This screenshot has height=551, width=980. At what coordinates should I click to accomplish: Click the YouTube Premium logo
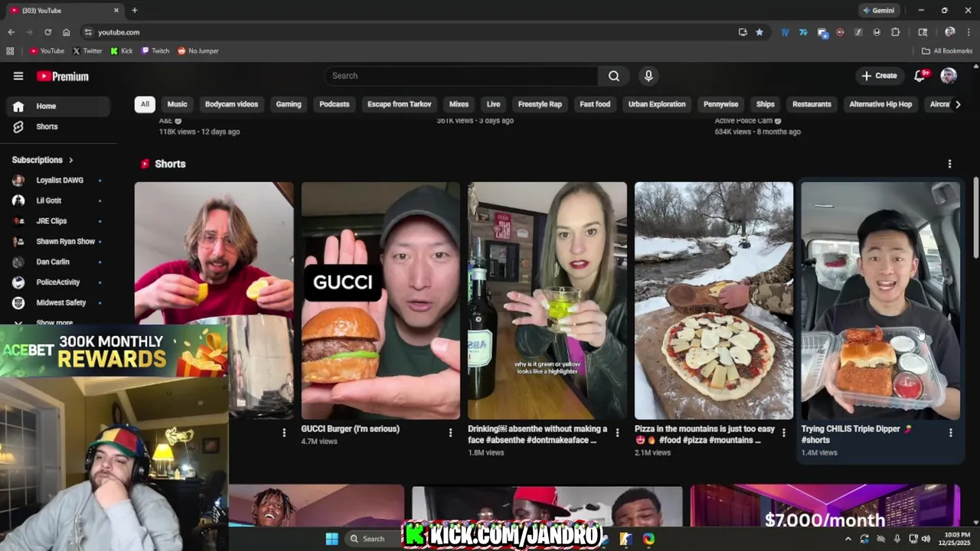click(x=63, y=76)
